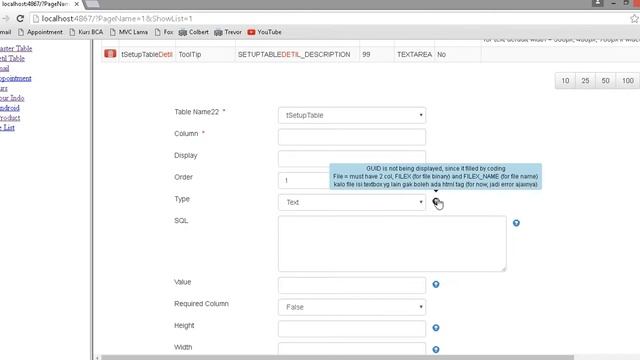Image resolution: width=640 pixels, height=360 pixels.
Task: Focus the Value input field
Action: click(352, 285)
